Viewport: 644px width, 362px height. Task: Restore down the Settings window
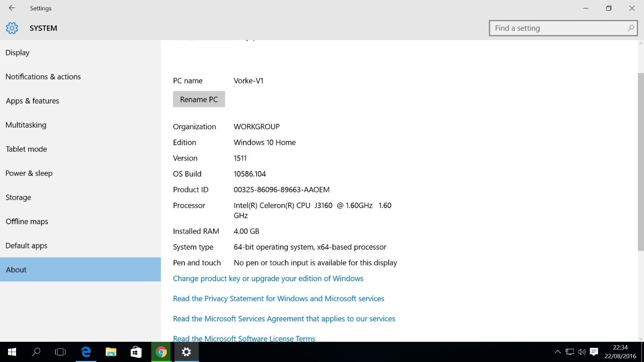(x=609, y=8)
